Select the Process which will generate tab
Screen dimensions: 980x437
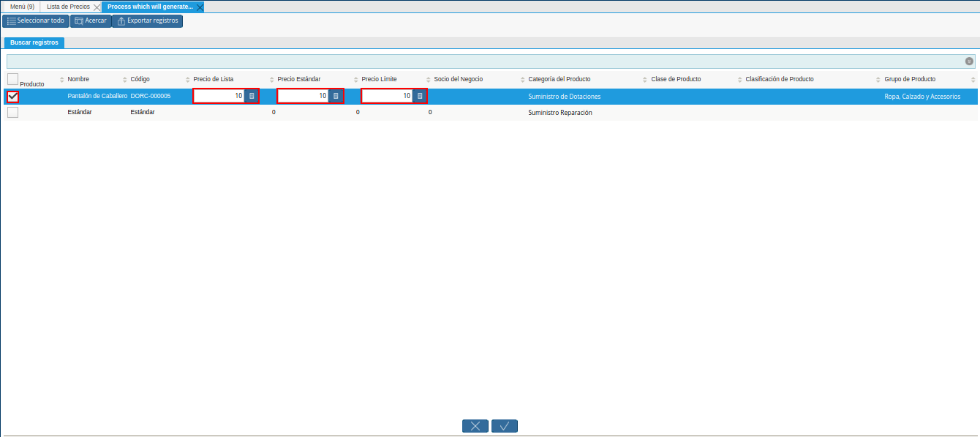(150, 7)
